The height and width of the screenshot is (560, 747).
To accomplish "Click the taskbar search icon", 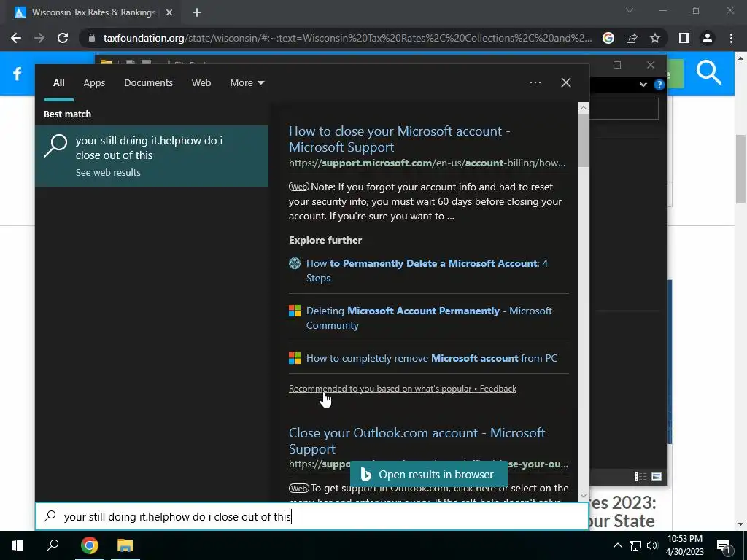I will pos(53,545).
